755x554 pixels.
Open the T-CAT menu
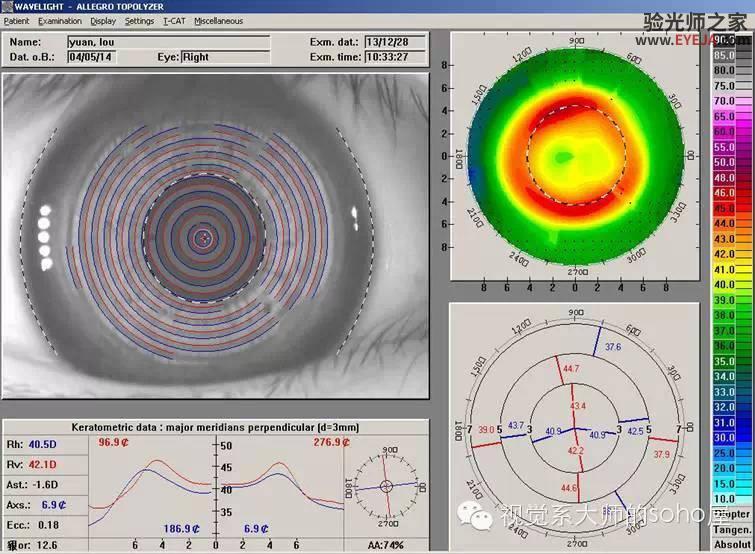(x=174, y=21)
